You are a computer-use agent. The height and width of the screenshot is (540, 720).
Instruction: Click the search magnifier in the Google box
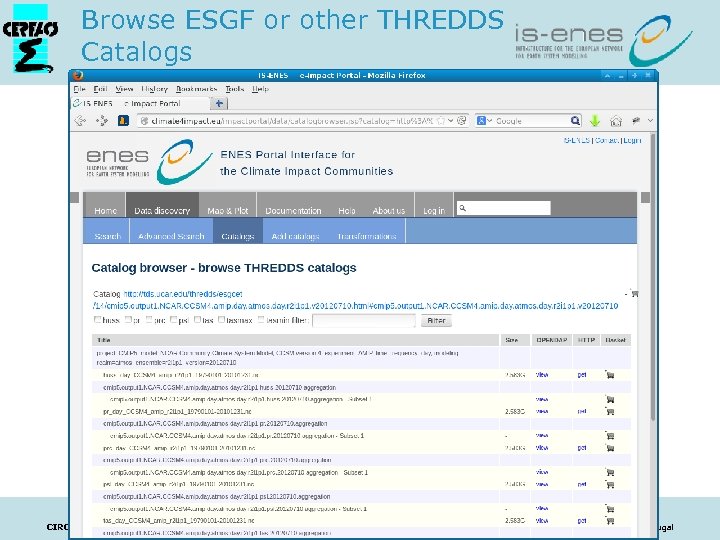pos(574,121)
